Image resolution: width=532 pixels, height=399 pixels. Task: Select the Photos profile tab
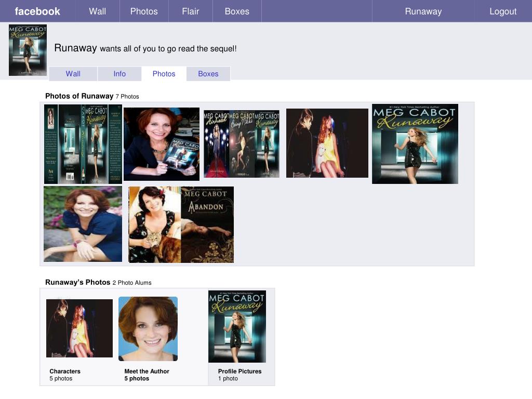(x=164, y=74)
